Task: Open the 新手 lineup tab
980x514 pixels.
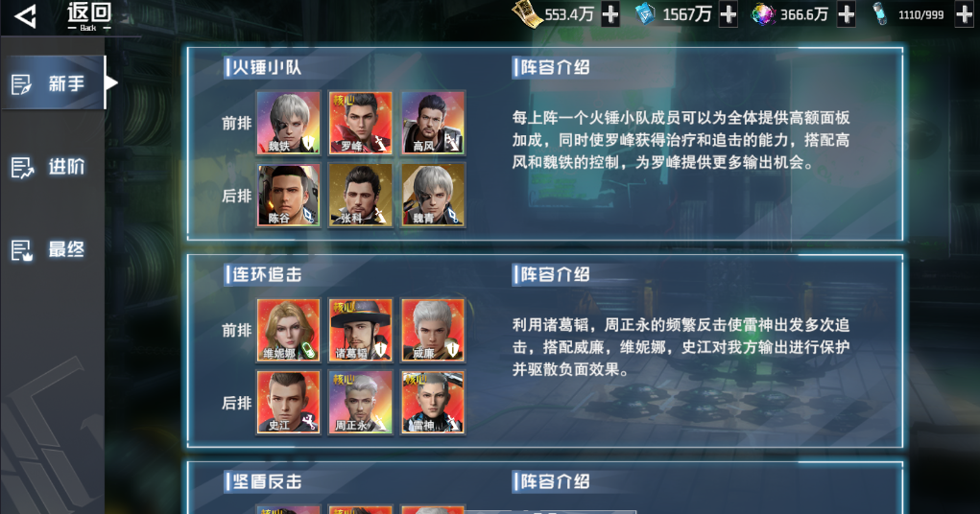Action: [x=53, y=83]
